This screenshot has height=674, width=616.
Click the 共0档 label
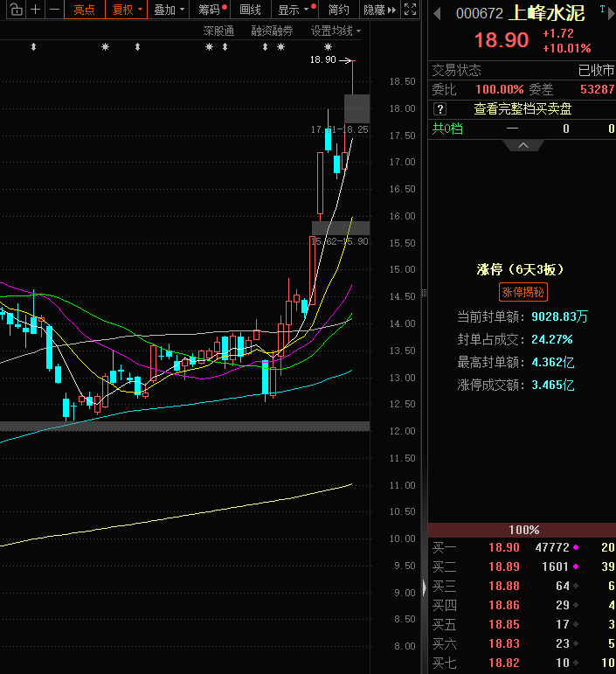(x=447, y=129)
